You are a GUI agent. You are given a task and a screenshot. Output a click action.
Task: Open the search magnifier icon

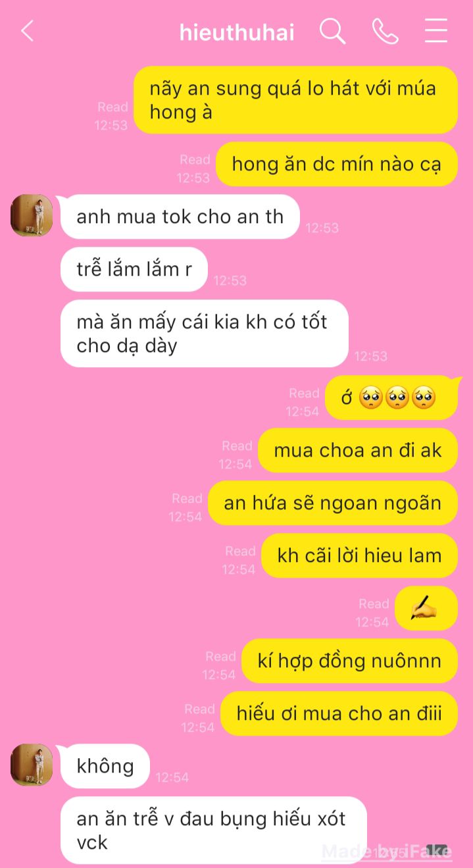[x=332, y=31]
